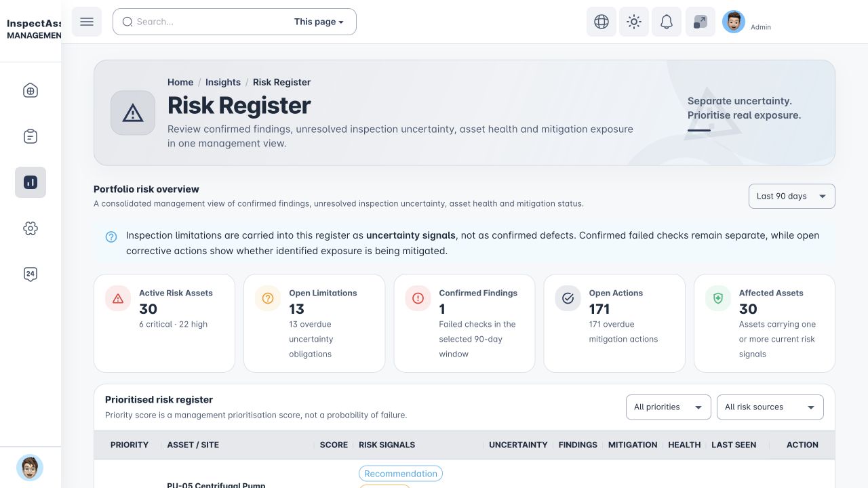Click the overlapping squares icon in top bar
The height and width of the screenshot is (488, 868).
(701, 22)
